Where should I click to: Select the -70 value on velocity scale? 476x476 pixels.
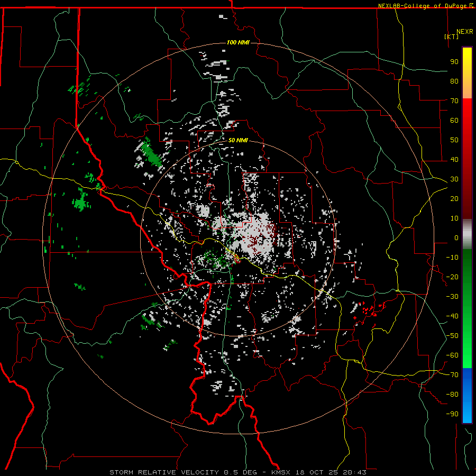[x=452, y=375]
